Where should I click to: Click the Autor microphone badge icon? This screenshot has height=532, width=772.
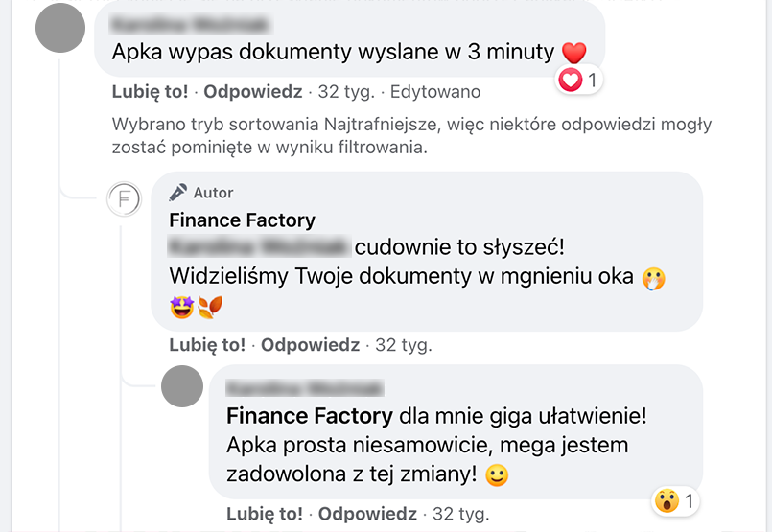point(177,193)
